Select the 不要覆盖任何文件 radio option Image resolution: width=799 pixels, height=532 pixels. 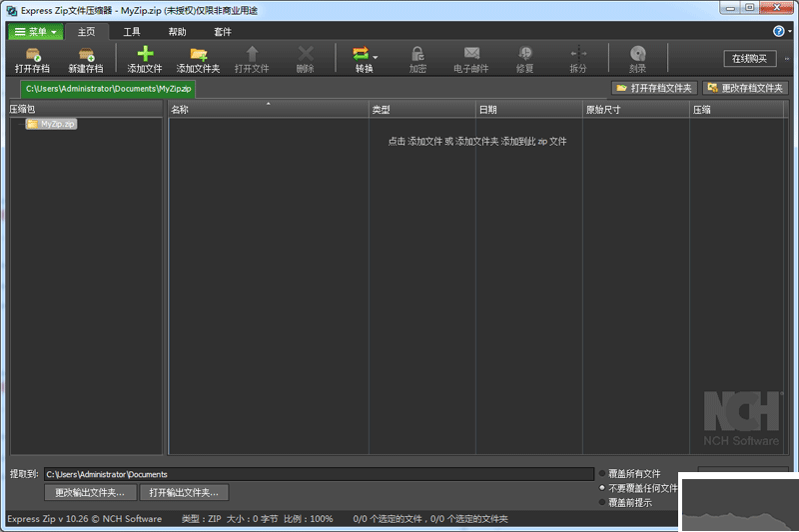click(x=602, y=488)
